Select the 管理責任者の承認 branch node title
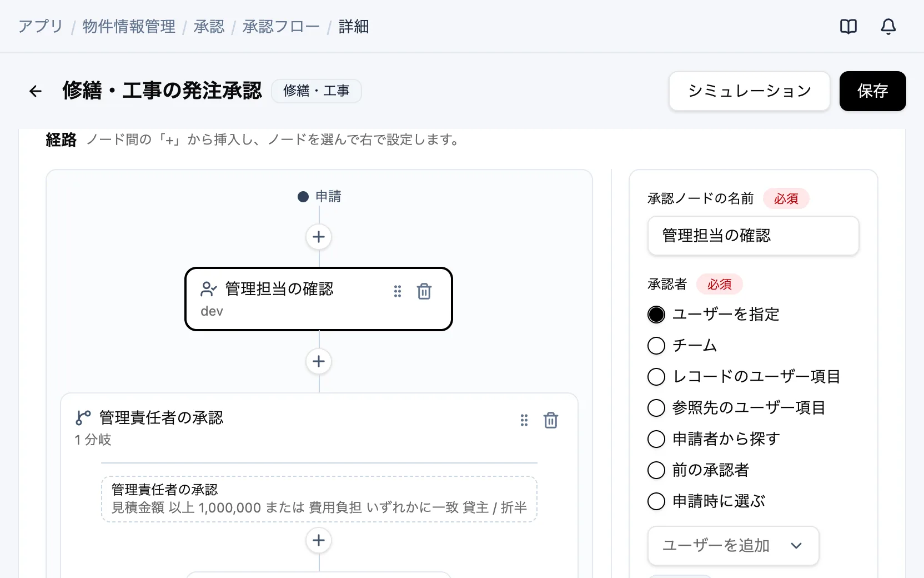This screenshot has height=578, width=924. coord(162,417)
